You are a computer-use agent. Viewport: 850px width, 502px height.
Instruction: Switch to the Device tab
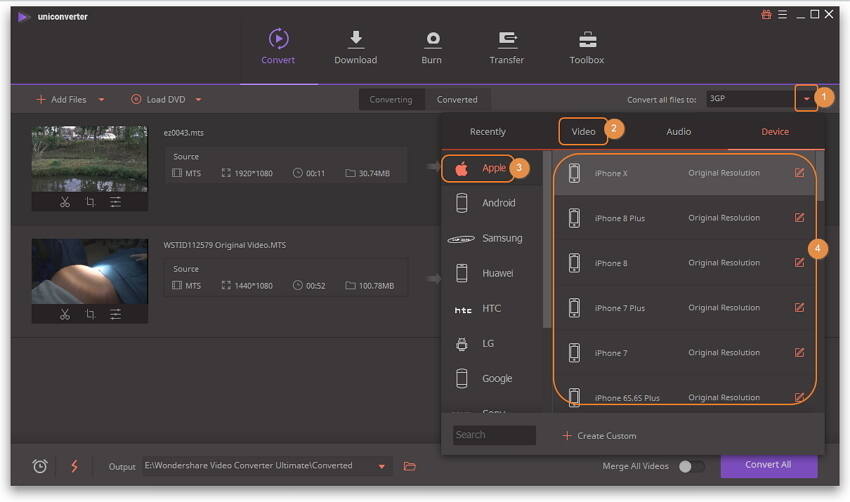click(775, 132)
